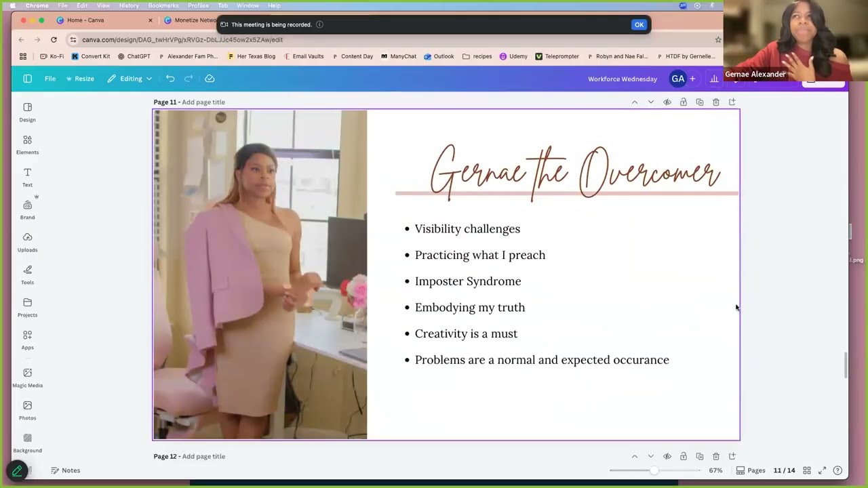Click Add page title for Page 11
Viewport: 868px width, 488px height.
click(x=203, y=102)
